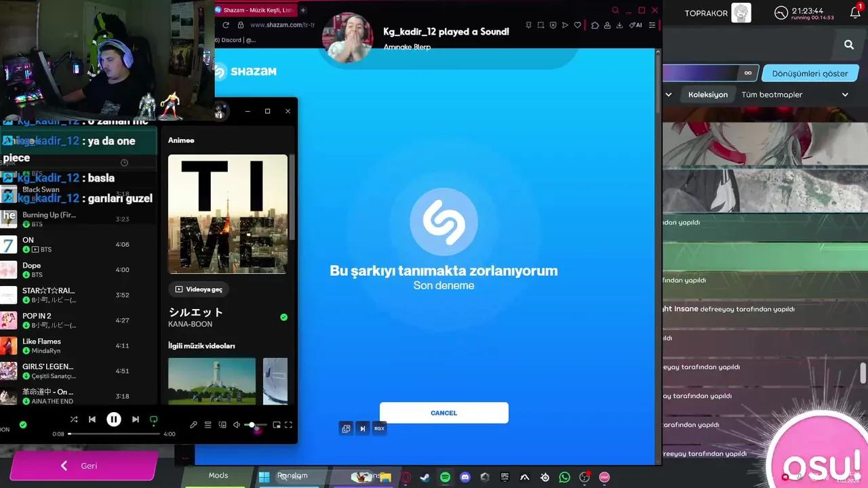Reload the Shazam page
Screen dimensions: 868x488
tap(226, 25)
